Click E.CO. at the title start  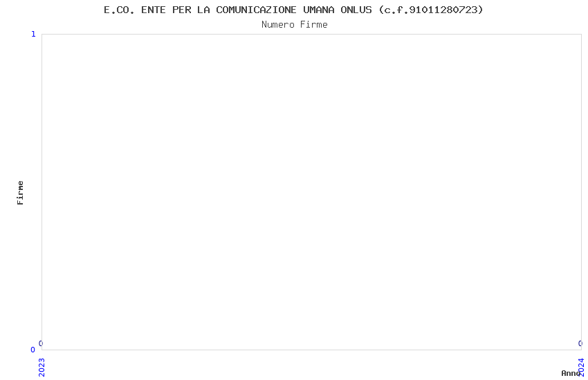[119, 10]
